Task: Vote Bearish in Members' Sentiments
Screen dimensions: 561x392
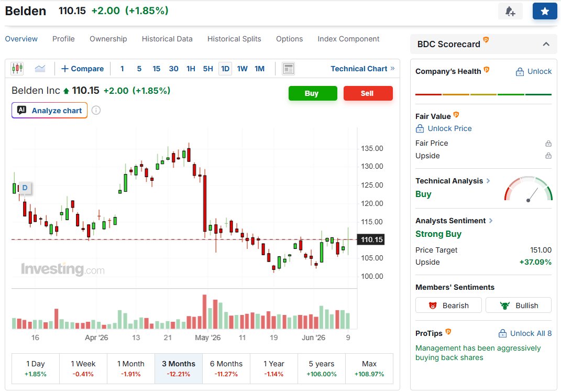Action: tap(448, 306)
